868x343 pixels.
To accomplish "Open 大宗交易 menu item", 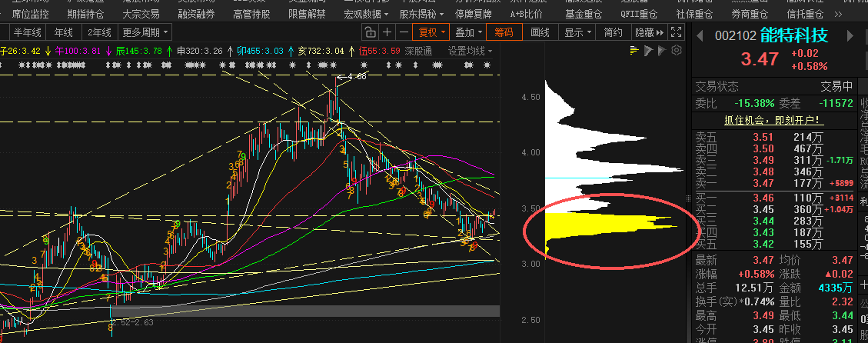I will point(141,14).
